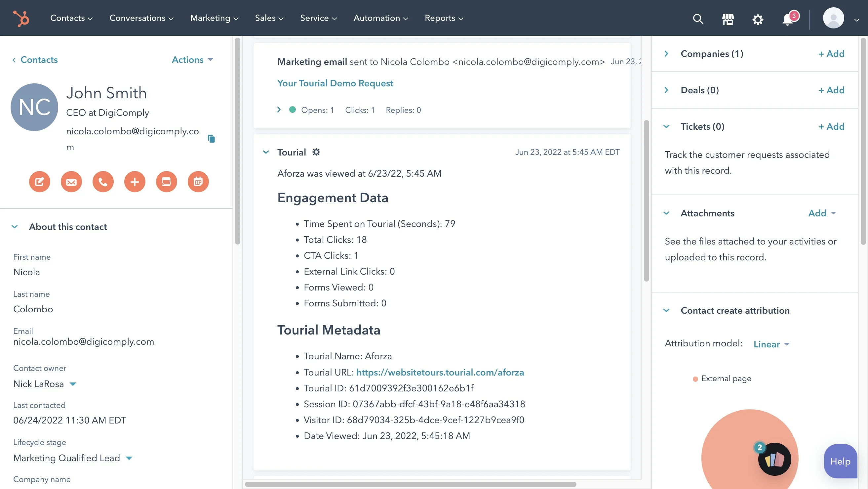Screen dimensions: 868x489
Task: Open the Marketplace storefront icon
Action: (728, 19)
